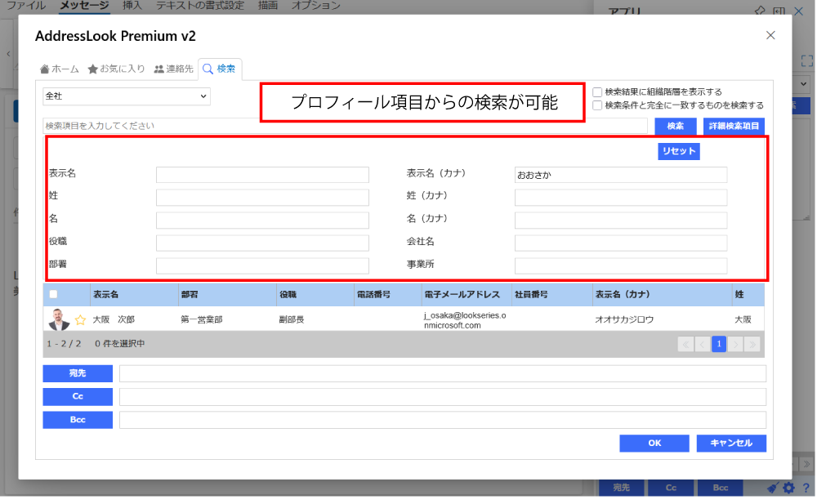Click the Bcc button in dialog

click(x=78, y=421)
